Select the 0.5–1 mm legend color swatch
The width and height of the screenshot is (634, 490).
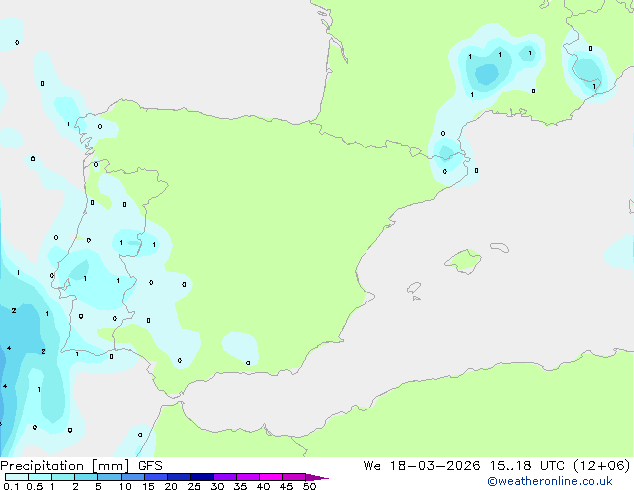click(x=40, y=477)
